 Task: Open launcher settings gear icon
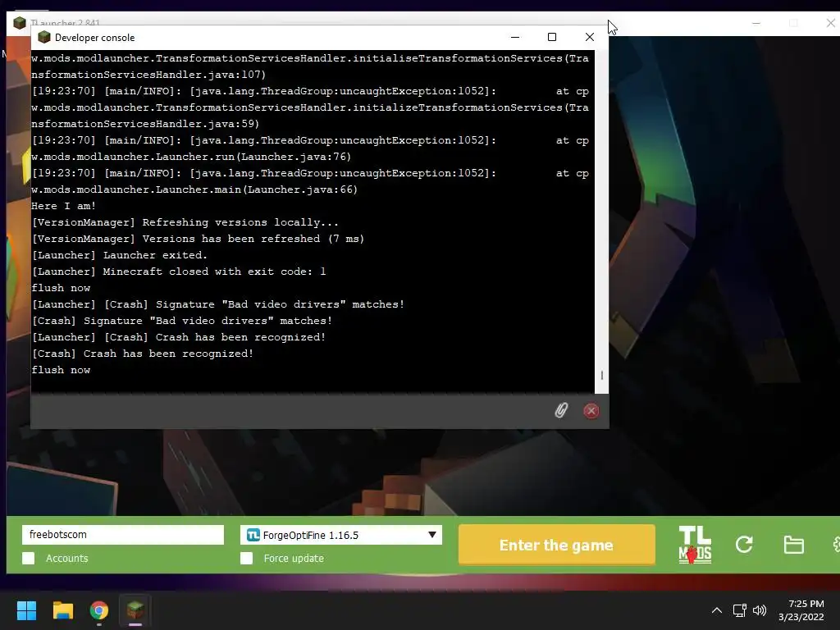click(836, 545)
